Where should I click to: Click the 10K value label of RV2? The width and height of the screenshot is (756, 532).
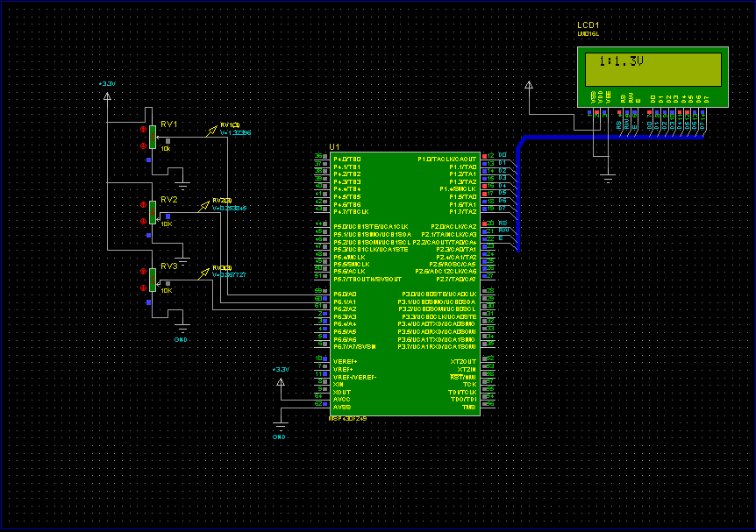[x=167, y=224]
